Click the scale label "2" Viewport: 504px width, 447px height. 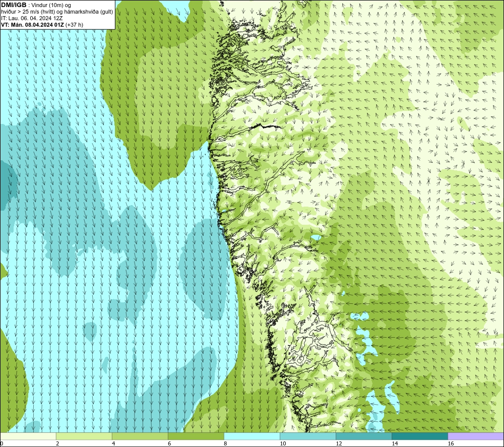[57, 444]
